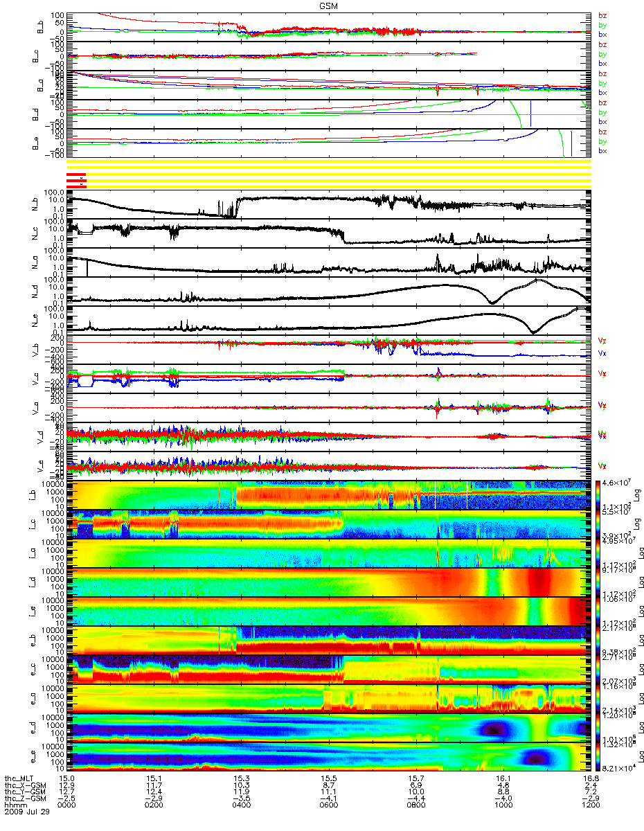Image resolution: width=644 pixels, height=831 pixels.
Task: Click the red bz legend of B_b panel
Action: pos(603,16)
